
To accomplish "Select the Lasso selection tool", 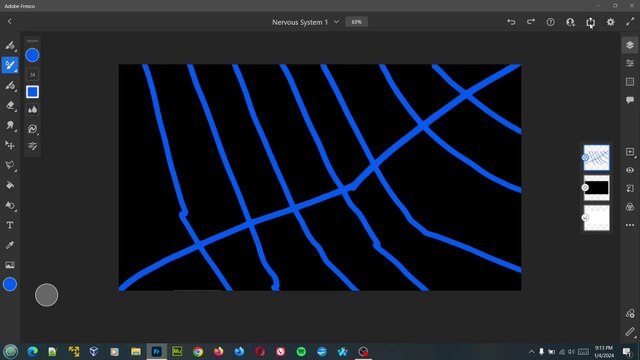I will 10,165.
